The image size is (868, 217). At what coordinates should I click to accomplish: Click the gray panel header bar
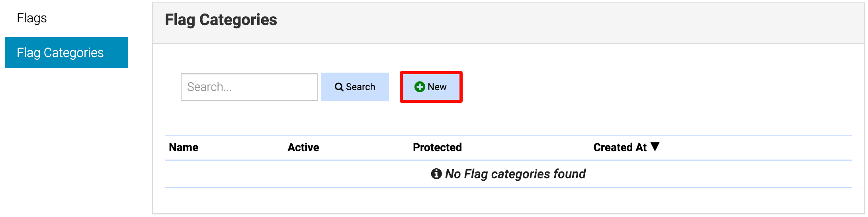(508, 24)
